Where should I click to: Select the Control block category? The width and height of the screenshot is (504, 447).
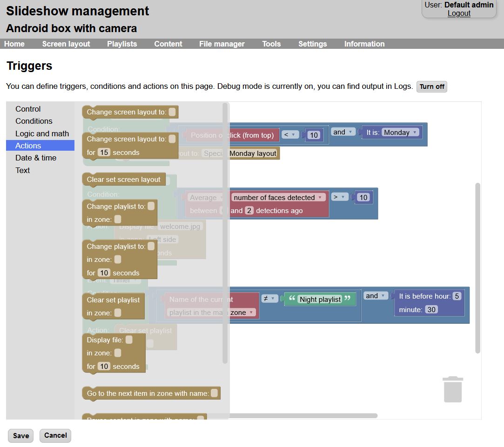click(28, 109)
